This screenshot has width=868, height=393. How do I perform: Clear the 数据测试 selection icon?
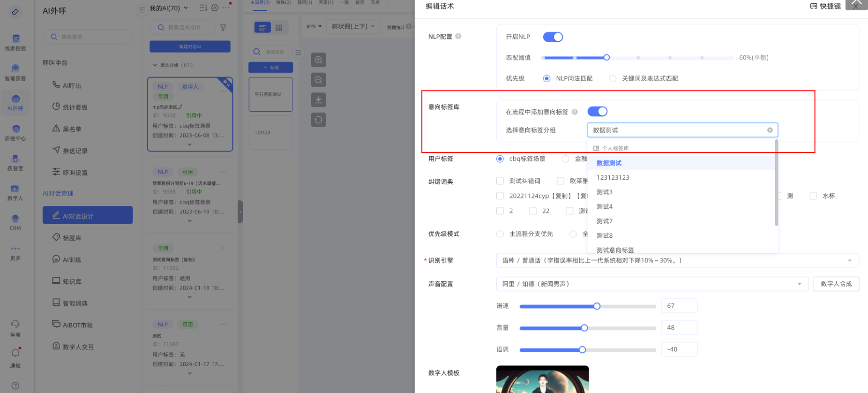pyautogui.click(x=770, y=130)
